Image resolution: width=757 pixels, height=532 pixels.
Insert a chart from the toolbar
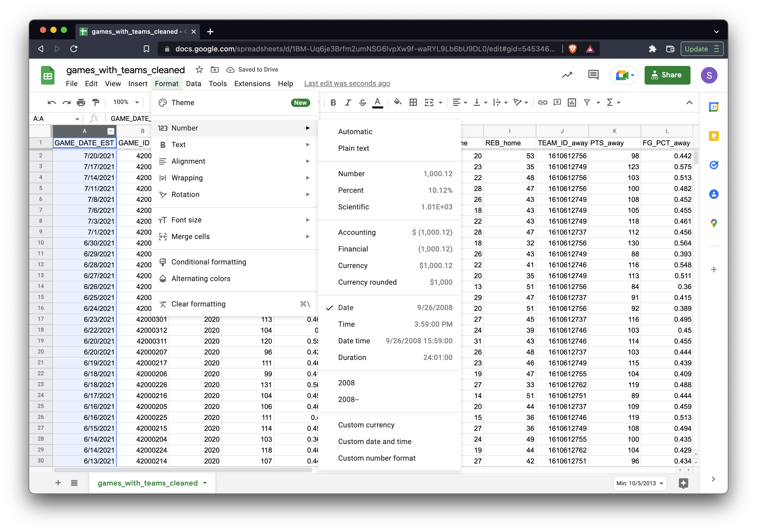point(572,102)
